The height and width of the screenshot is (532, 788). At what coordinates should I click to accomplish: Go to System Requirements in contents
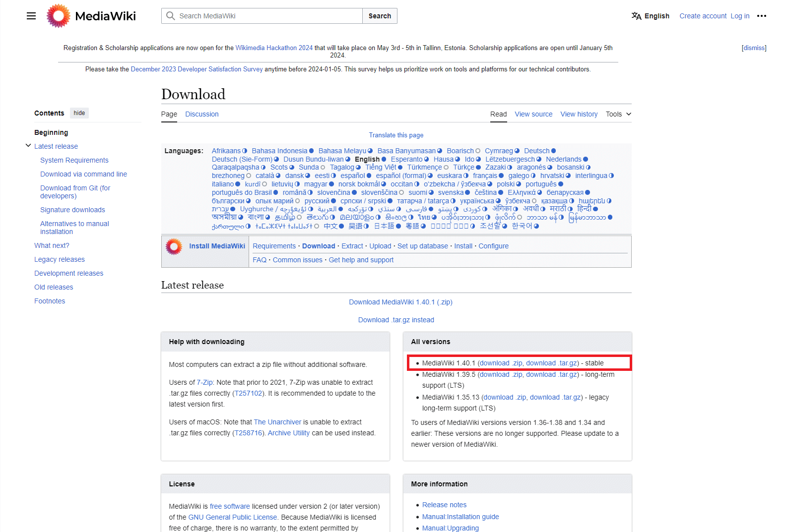[74, 160]
